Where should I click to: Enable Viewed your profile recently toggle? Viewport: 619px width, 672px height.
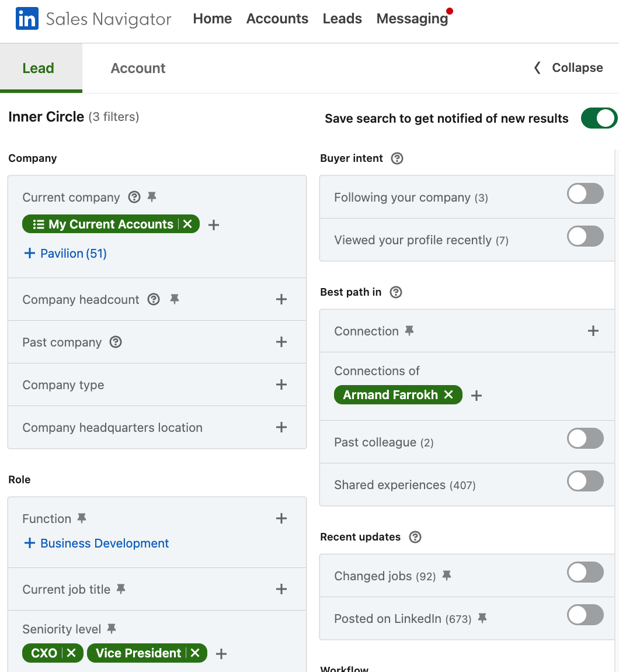pos(586,236)
